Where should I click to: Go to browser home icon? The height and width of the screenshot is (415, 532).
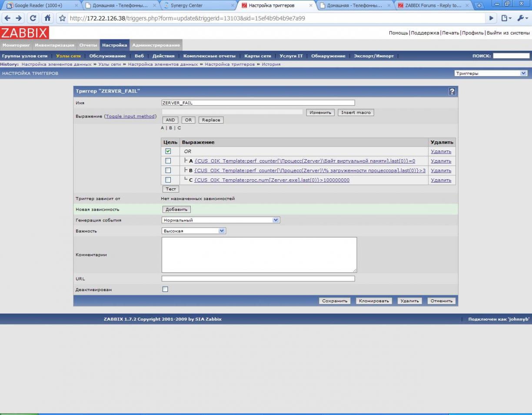pos(47,18)
